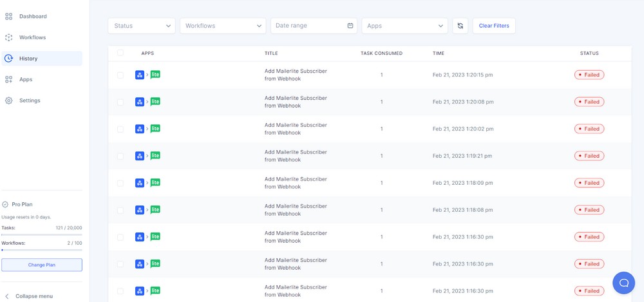Open Settings in sidebar menu
Screen dimensions: 644x302
[x=30, y=100]
